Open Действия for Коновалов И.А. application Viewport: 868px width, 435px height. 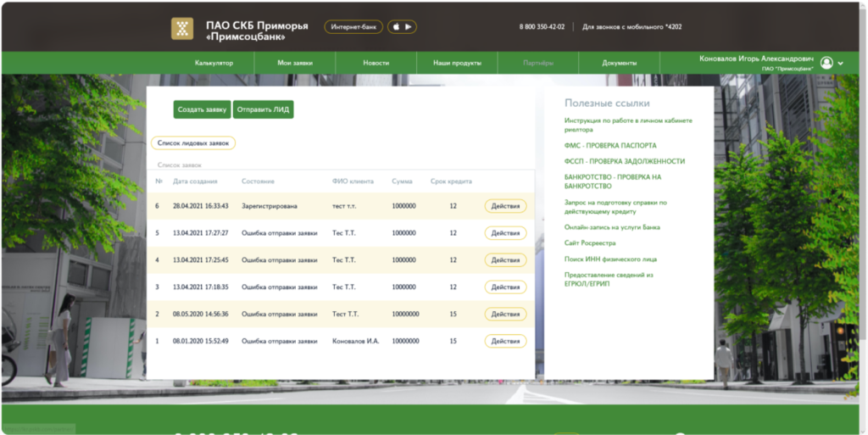505,341
